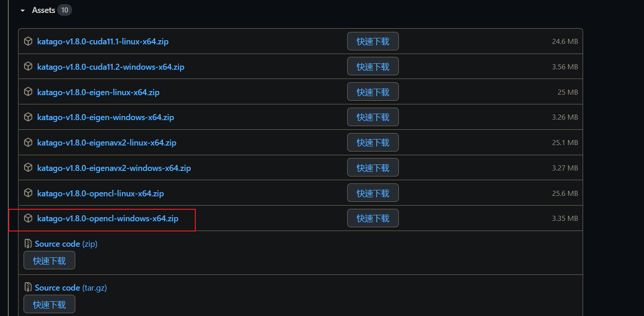Click Source code (zip) link
This screenshot has width=644, height=316.
[x=57, y=243]
